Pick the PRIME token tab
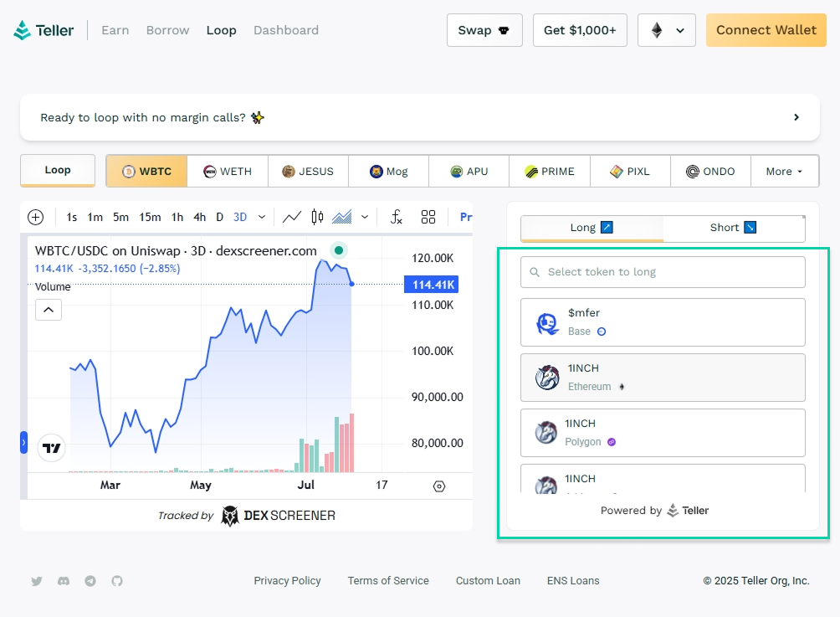840x617 pixels. coord(550,172)
